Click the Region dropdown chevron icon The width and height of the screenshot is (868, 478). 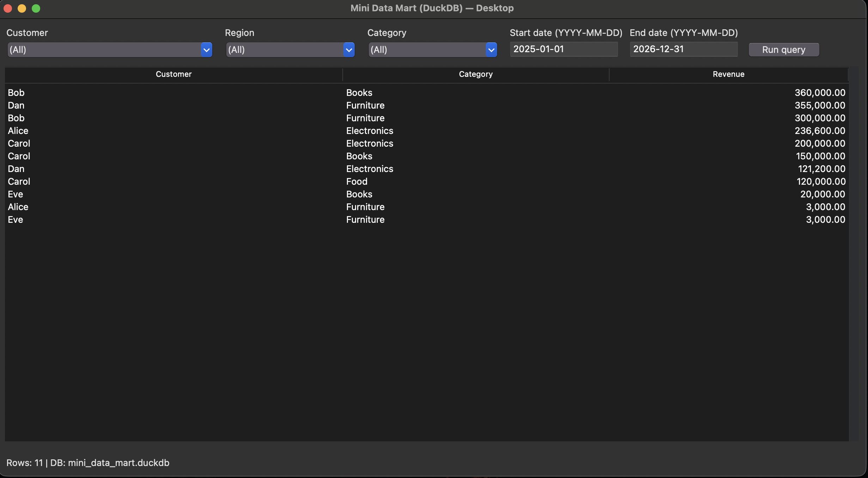(349, 50)
